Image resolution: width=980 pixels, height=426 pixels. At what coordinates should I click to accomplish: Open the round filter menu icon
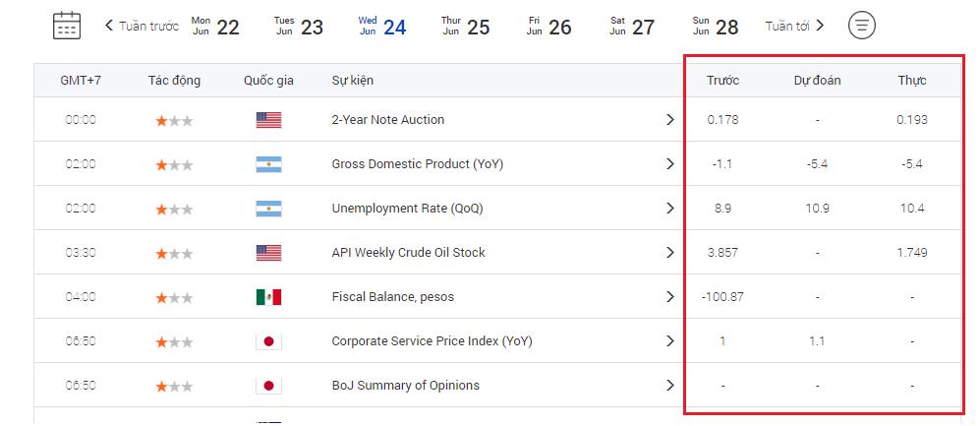click(x=861, y=26)
